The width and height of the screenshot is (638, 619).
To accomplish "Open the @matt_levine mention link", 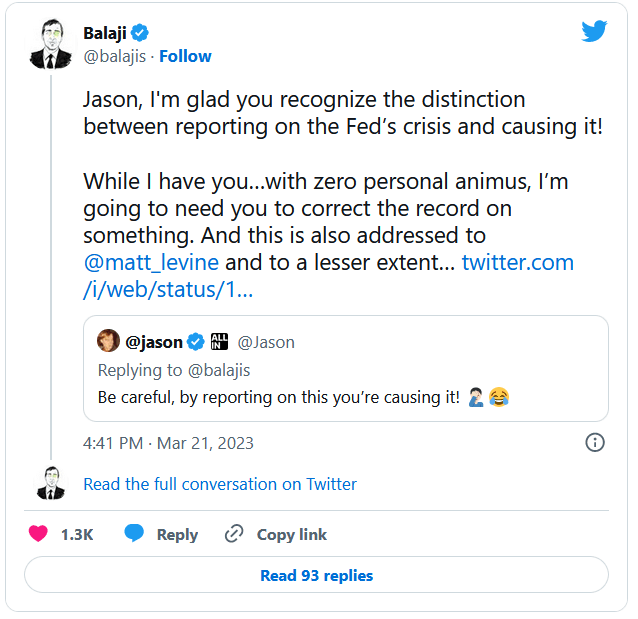I will coord(152,263).
